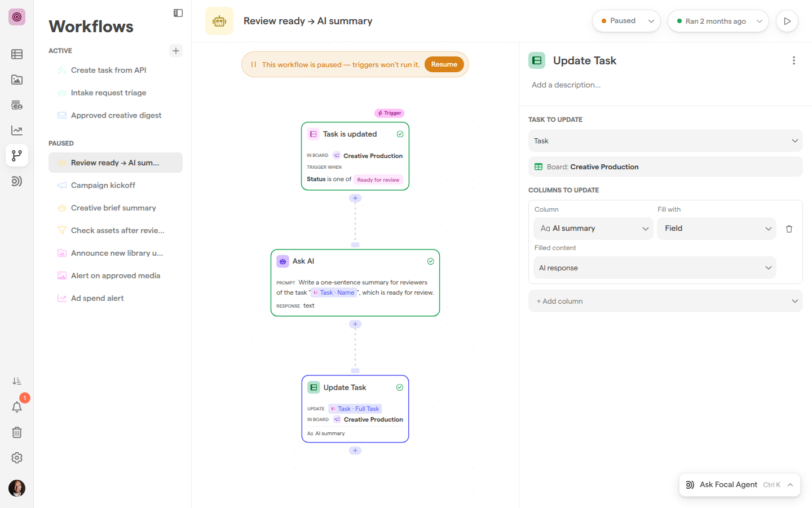The width and height of the screenshot is (812, 508).
Task: Open the analytics chart icon in left rail
Action: point(17,130)
